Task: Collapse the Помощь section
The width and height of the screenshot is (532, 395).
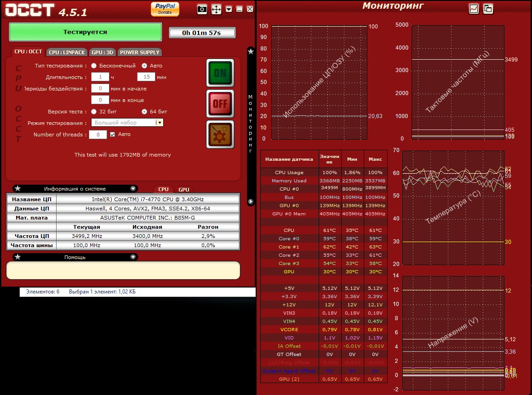Action: coord(133,257)
